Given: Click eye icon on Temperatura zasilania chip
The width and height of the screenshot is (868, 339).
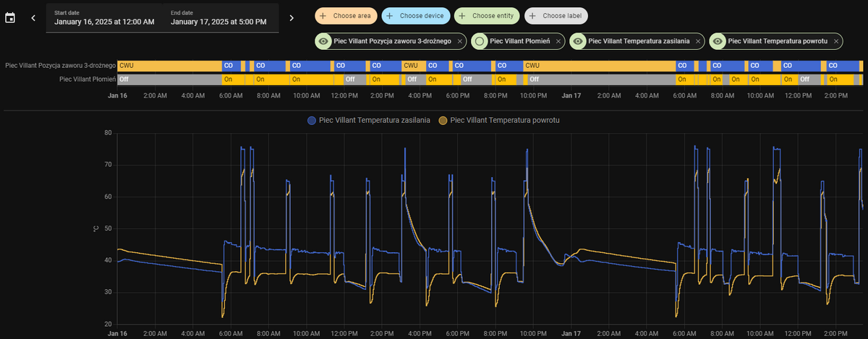Looking at the screenshot, I should coord(579,42).
